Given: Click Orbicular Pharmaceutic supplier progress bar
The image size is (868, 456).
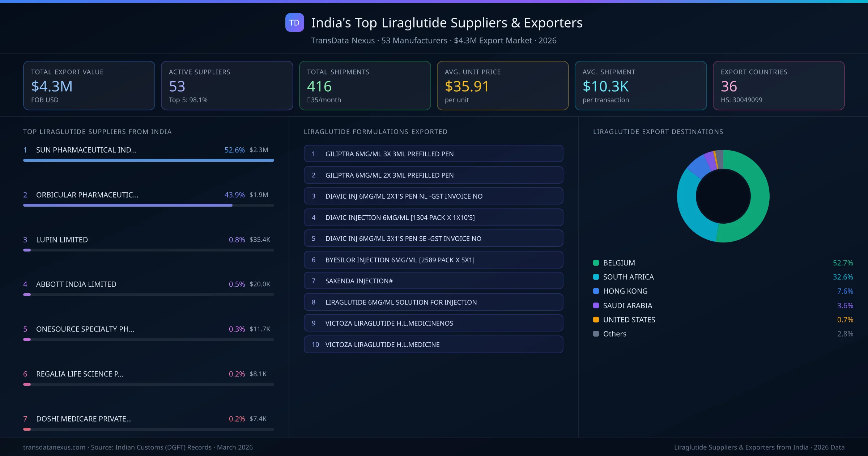Looking at the screenshot, I should (128, 205).
